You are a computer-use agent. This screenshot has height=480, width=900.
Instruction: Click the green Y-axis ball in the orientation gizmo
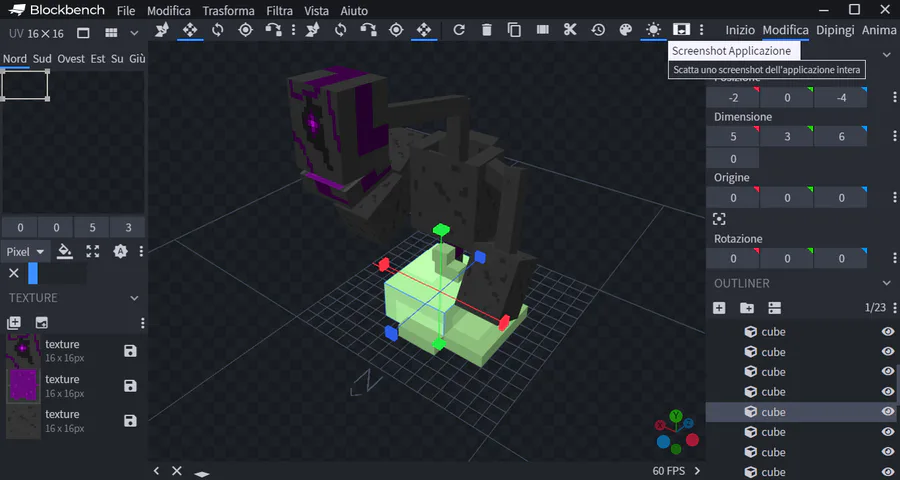676,415
